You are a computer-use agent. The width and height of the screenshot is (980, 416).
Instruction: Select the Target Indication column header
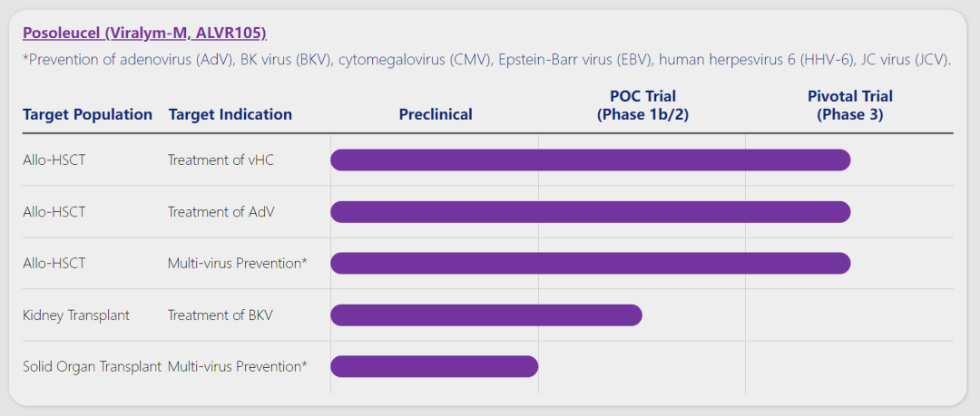[230, 114]
